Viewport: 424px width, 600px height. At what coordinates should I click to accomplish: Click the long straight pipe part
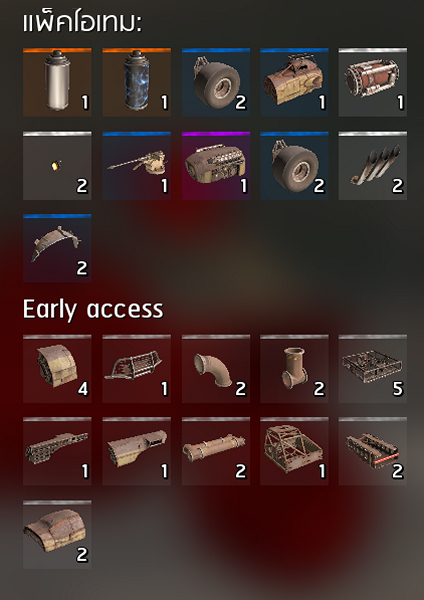[216, 452]
